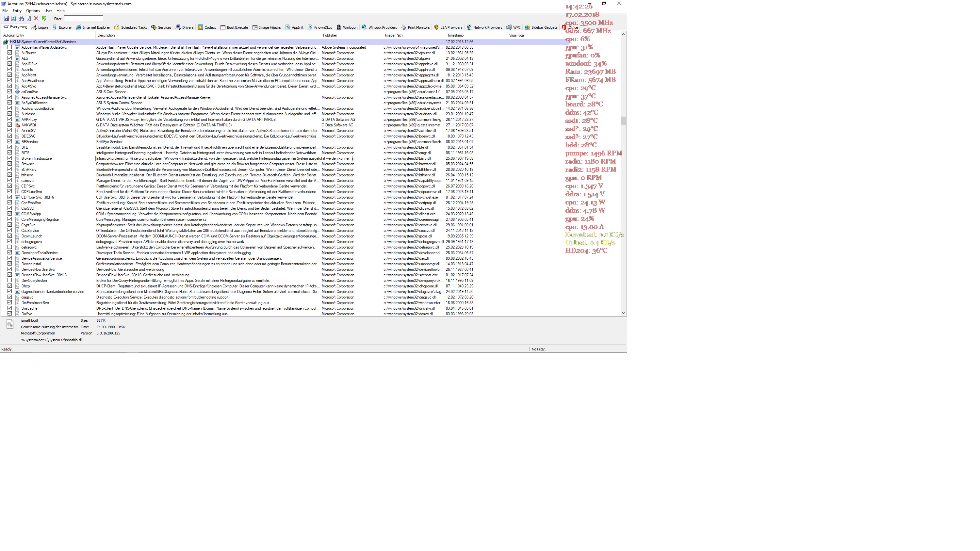This screenshot has height=551, width=980.
Task: Enable the AdobeFlashPlayerUpdateSvc checkbox
Action: pos(10,47)
